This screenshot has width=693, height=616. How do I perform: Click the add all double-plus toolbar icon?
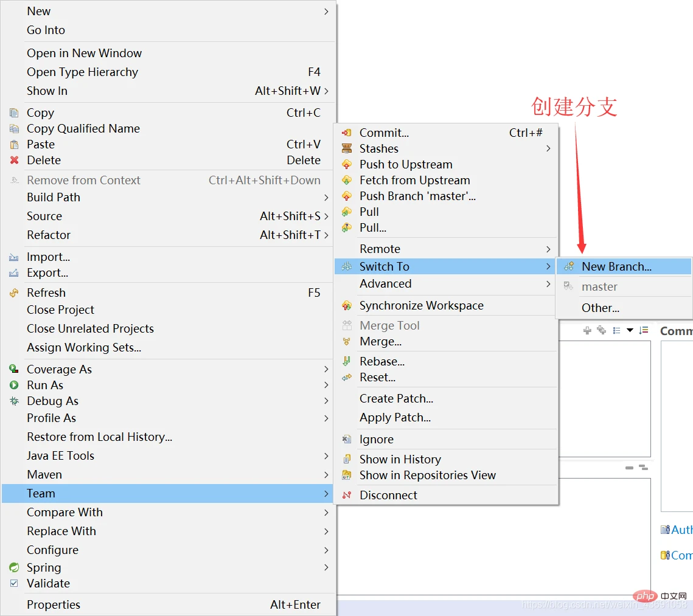pyautogui.click(x=602, y=330)
